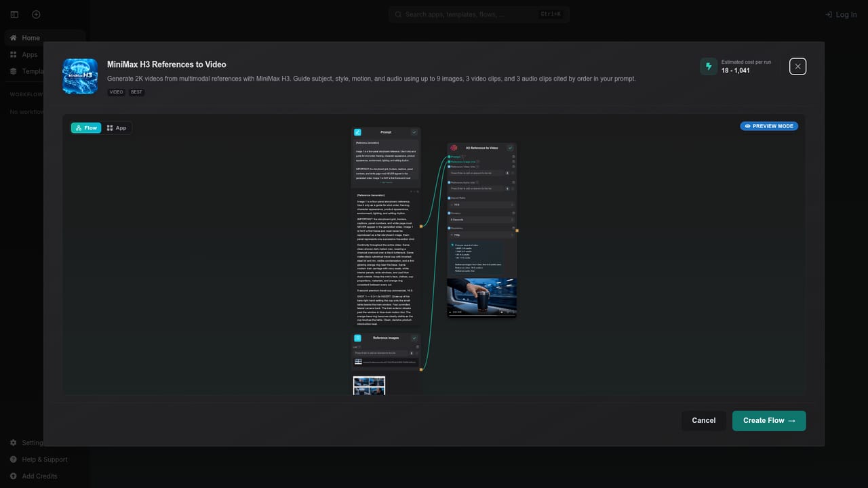
Task: Click the Prompt node pencil icon
Action: (357, 132)
